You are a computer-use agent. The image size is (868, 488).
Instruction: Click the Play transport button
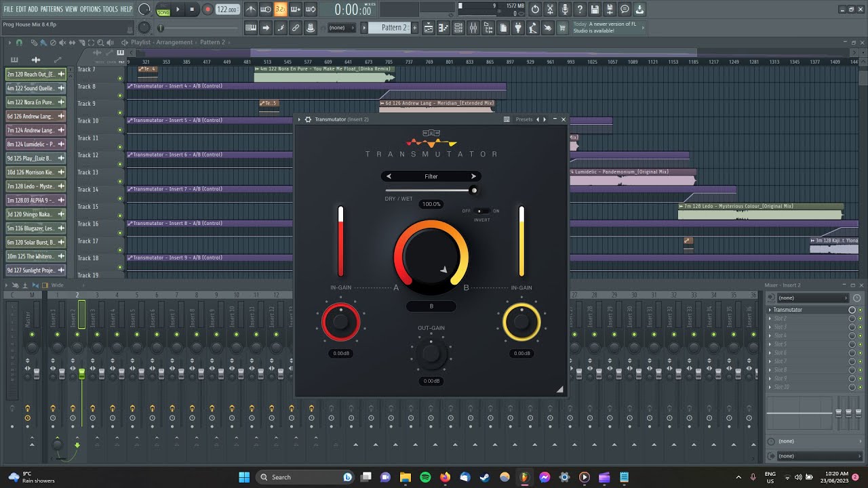pos(178,9)
